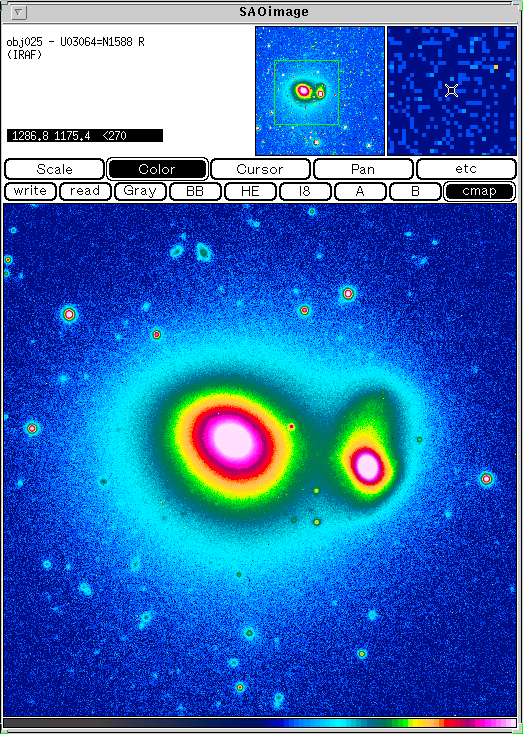Open the Cursor menu
The image size is (523, 734).
tap(260, 169)
